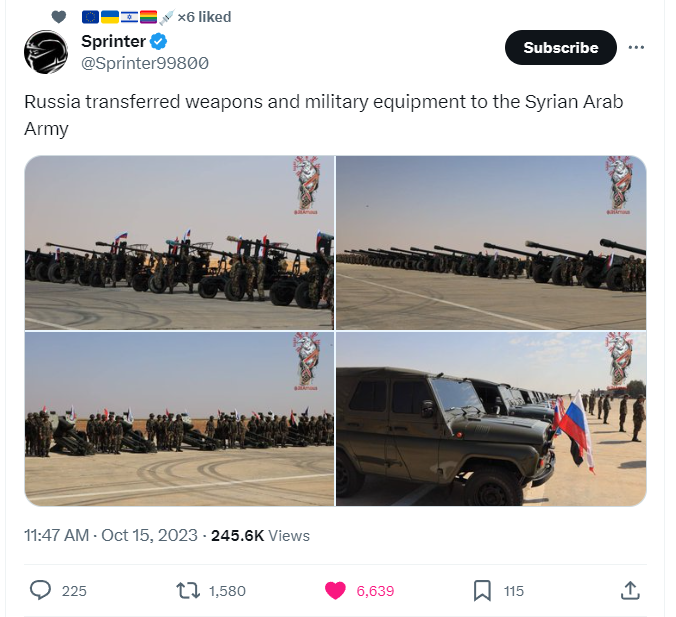The image size is (676, 617).
Task: Click the gray heart liked icon
Action: click(59, 17)
